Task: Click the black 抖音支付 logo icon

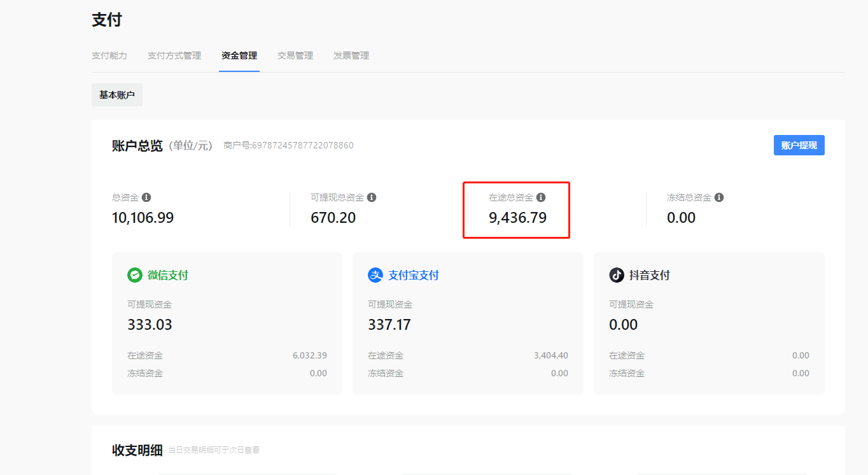Action: [x=617, y=275]
